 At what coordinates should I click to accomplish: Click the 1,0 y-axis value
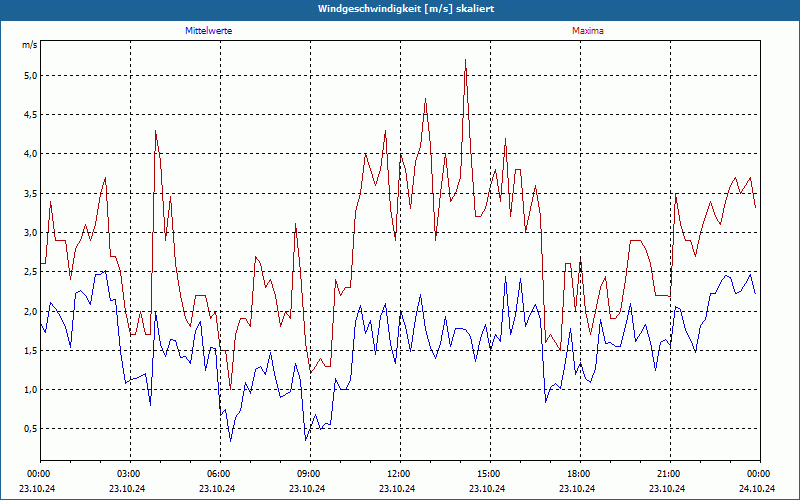(x=31, y=390)
